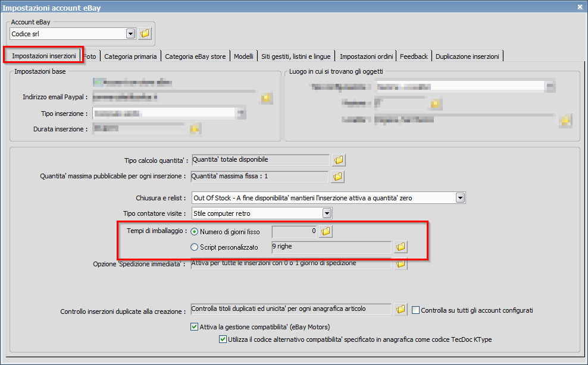Expand Chiusura e relist dropdown

pos(460,198)
